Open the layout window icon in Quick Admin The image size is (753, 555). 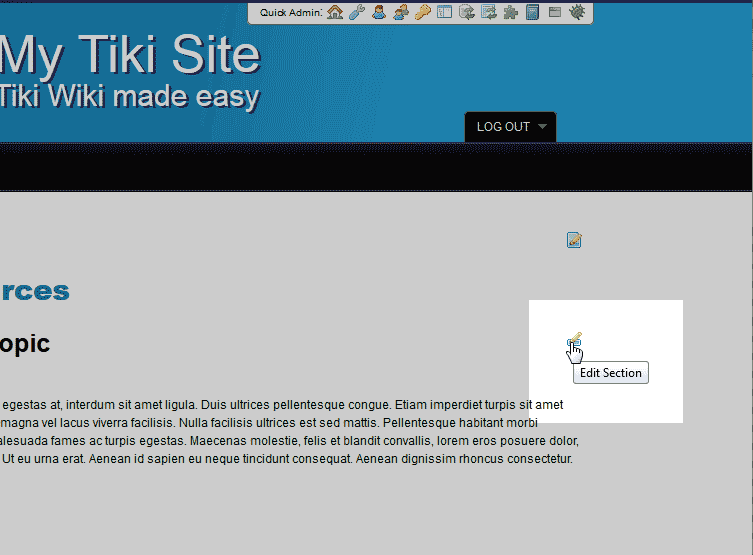(x=445, y=12)
